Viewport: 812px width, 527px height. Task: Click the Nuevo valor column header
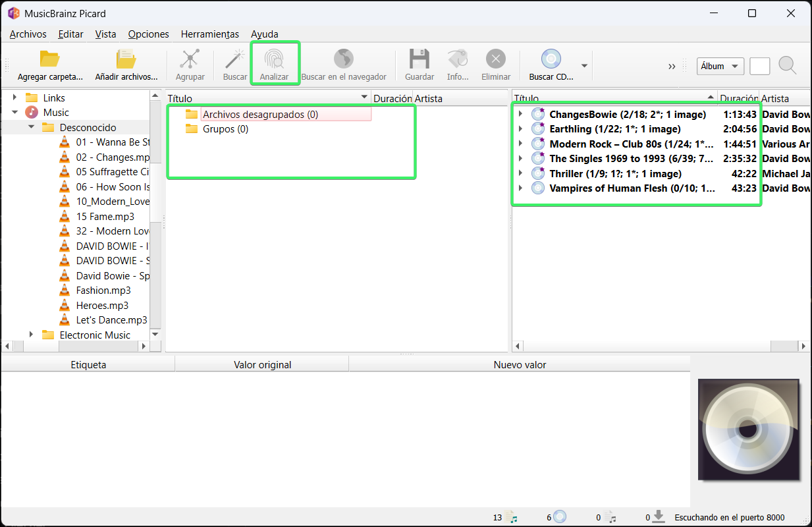(520, 364)
